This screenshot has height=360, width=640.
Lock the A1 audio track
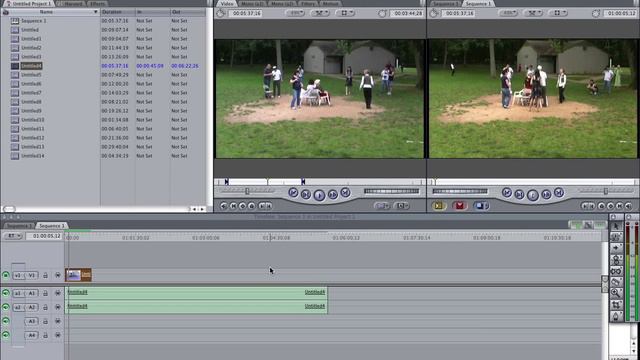[45, 293]
